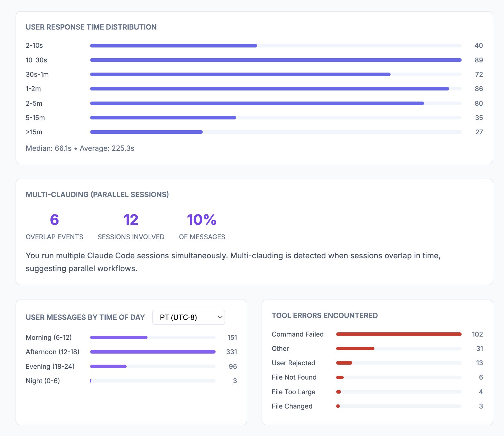
Task: Click the User Rejected error label
Action: [293, 363]
